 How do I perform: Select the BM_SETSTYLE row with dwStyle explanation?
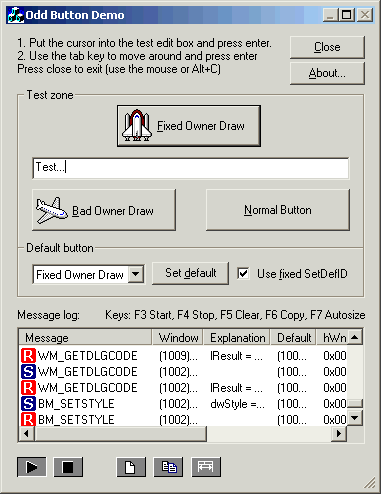coord(183,404)
